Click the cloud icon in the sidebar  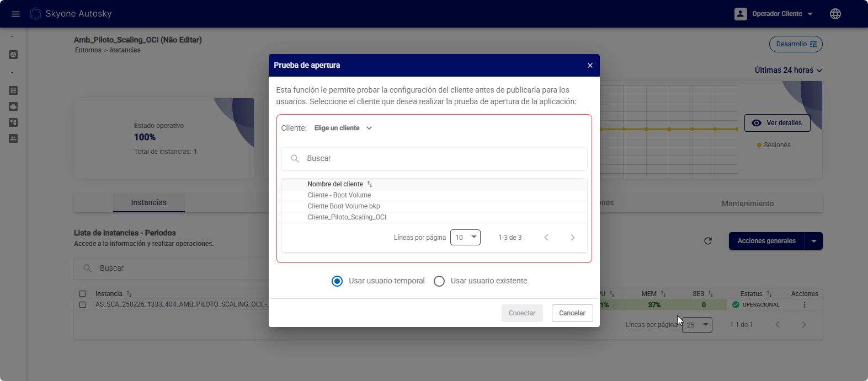tap(13, 106)
